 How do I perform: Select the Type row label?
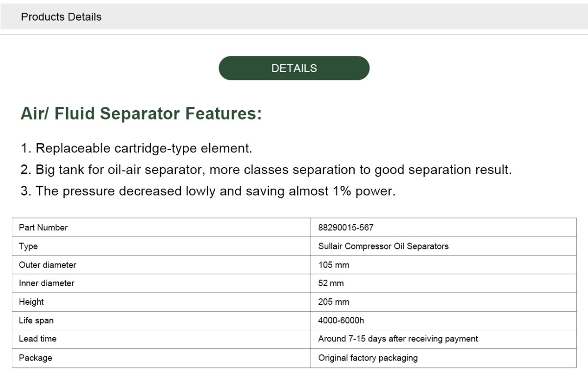click(x=28, y=246)
